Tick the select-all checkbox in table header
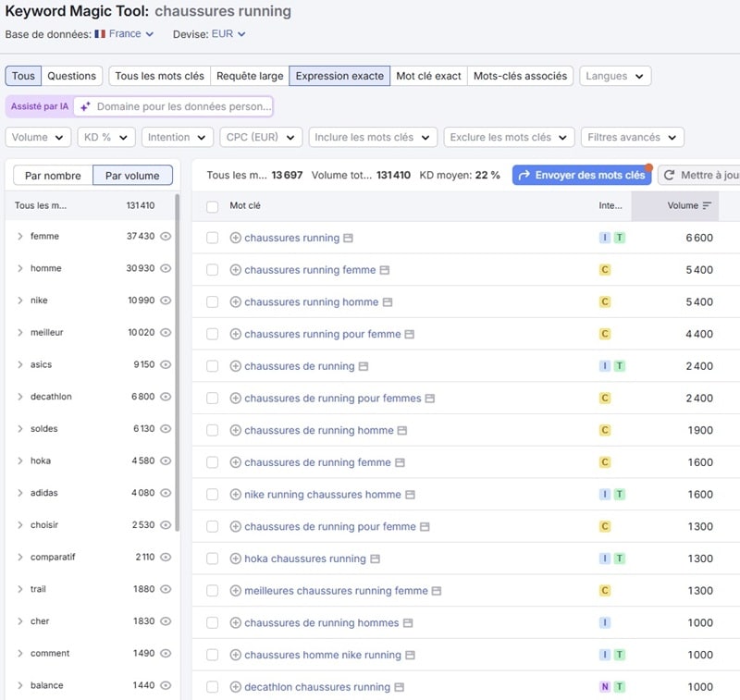 [213, 205]
